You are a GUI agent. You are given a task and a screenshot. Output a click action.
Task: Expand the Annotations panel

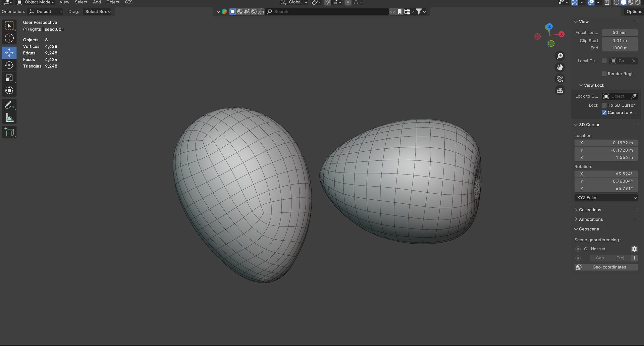point(591,219)
